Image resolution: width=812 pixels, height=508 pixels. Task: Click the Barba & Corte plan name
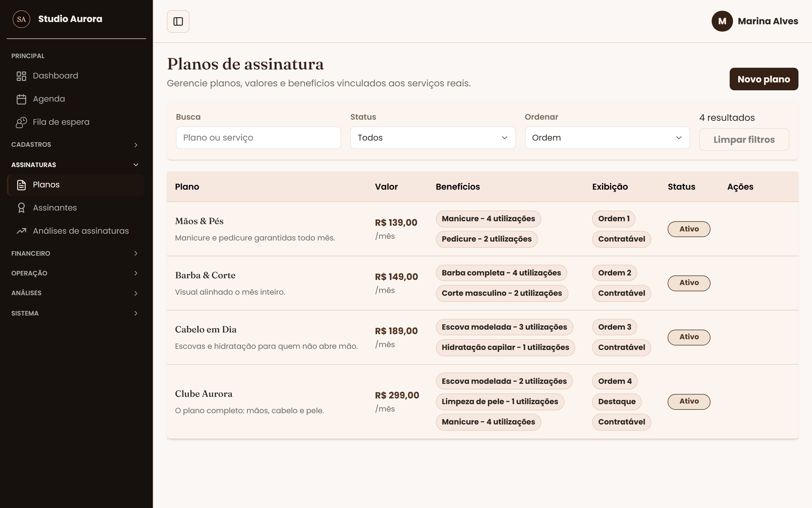205,275
